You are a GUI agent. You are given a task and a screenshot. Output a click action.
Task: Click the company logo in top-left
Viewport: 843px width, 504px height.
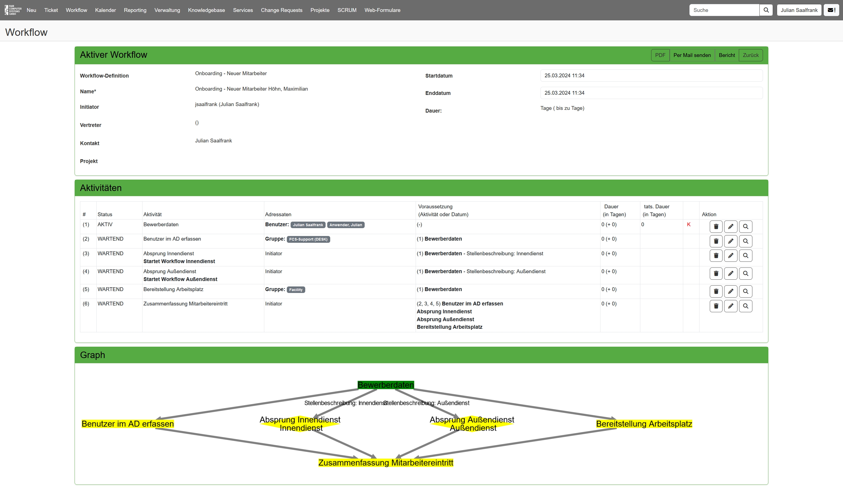(x=12, y=10)
